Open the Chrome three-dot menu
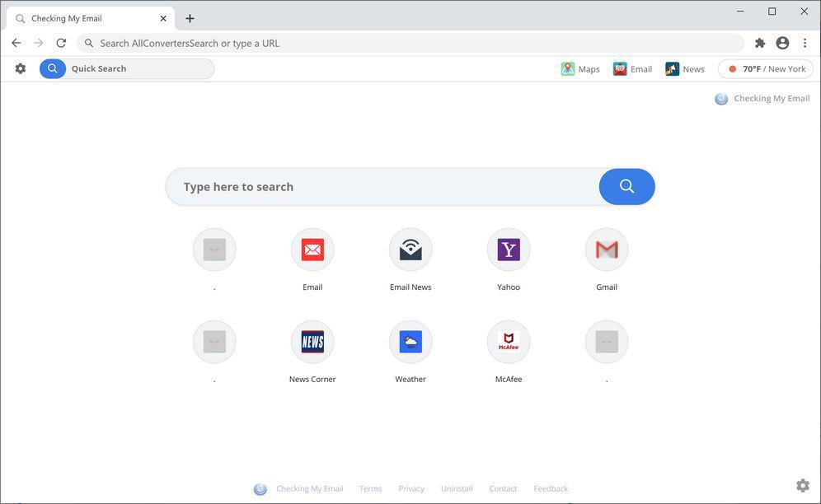 [805, 43]
